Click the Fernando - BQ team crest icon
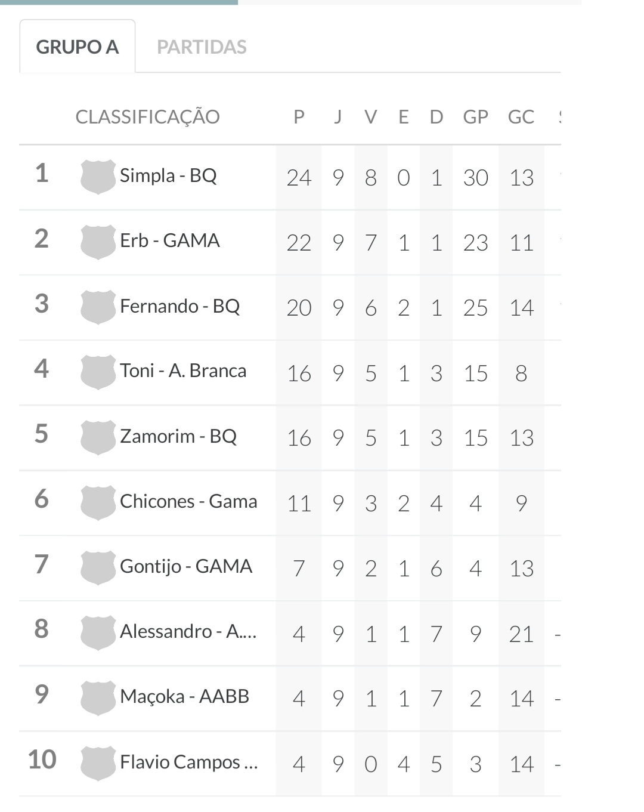This screenshot has height=812, width=644. [98, 307]
